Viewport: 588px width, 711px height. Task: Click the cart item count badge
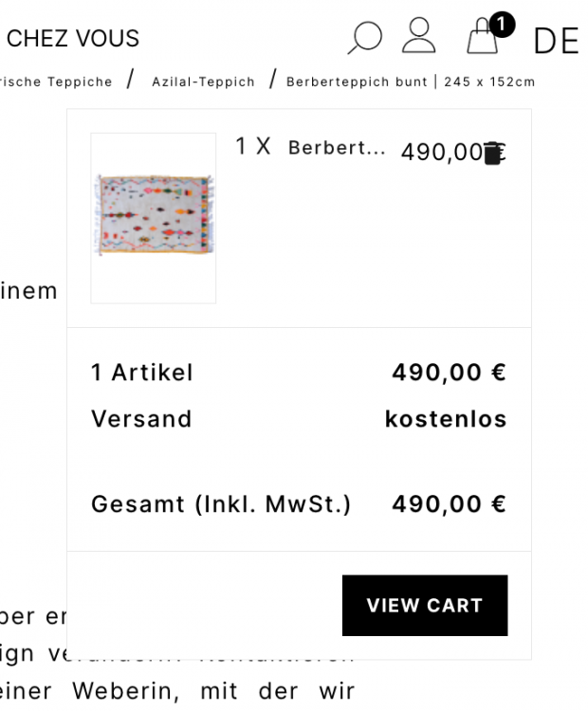[x=503, y=24]
